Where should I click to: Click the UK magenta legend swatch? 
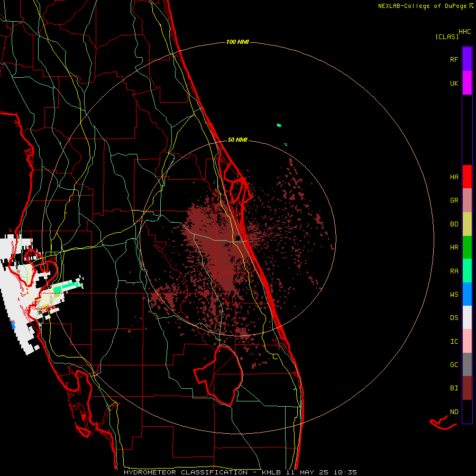tap(467, 83)
